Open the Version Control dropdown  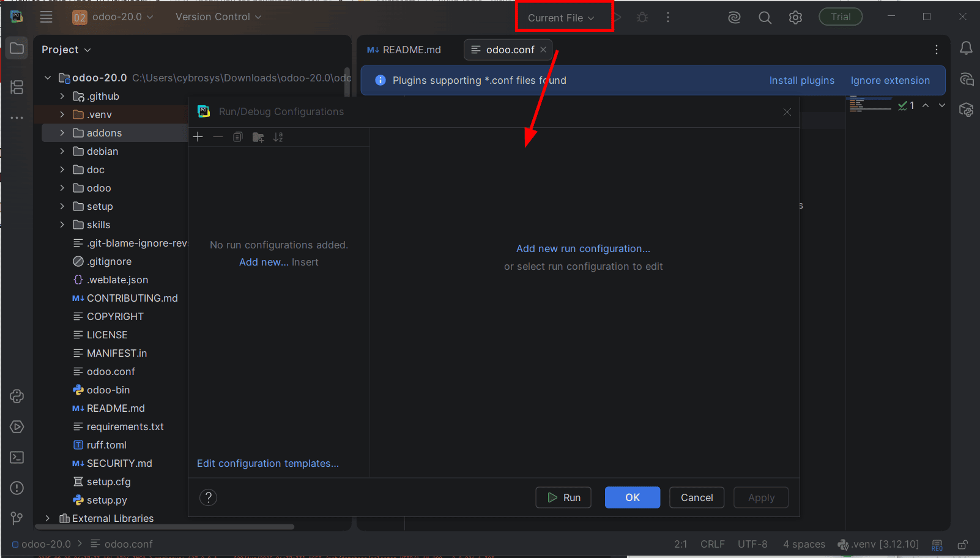pyautogui.click(x=218, y=17)
